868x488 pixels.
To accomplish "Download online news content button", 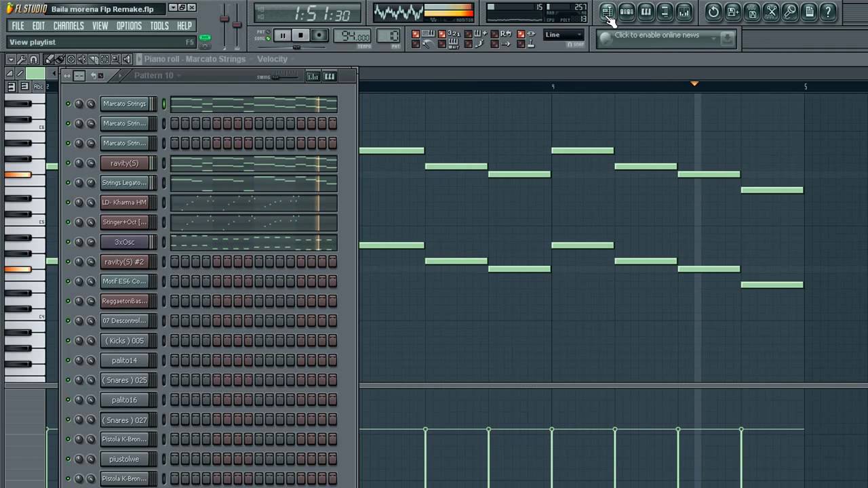I will coord(727,39).
